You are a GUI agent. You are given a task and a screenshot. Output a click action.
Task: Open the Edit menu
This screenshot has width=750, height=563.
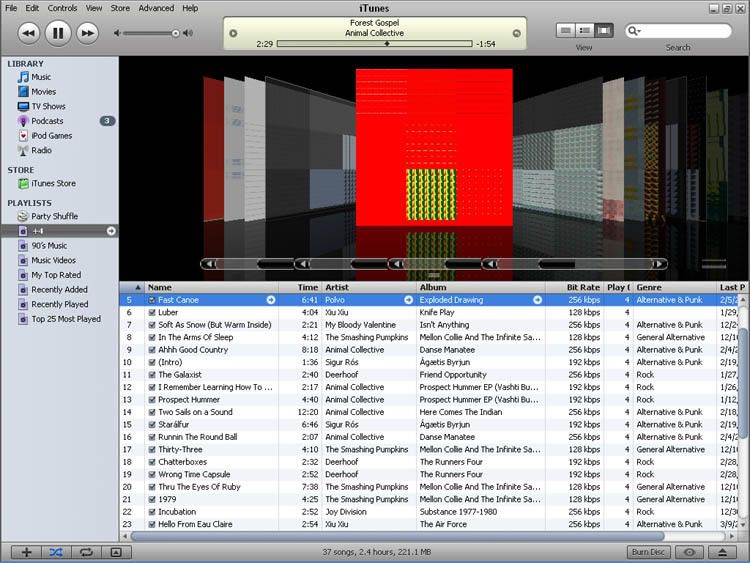click(32, 8)
